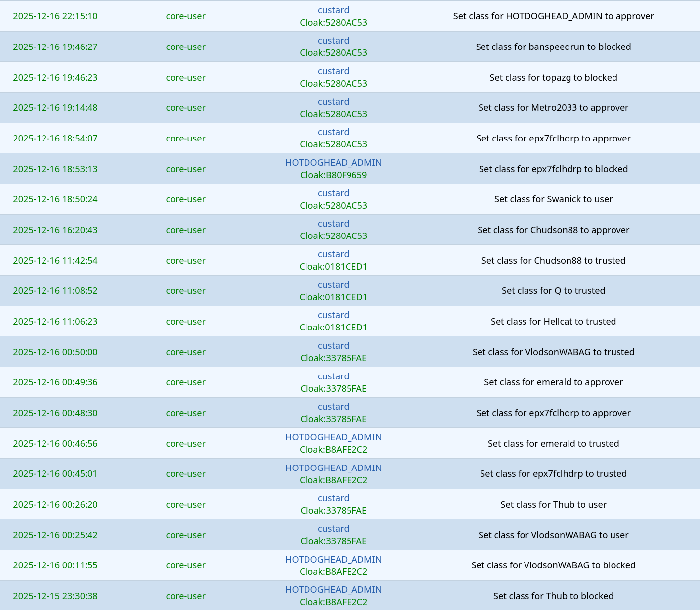Click core-user in the 00:25:42 row
This screenshot has width=700, height=610.
click(185, 535)
